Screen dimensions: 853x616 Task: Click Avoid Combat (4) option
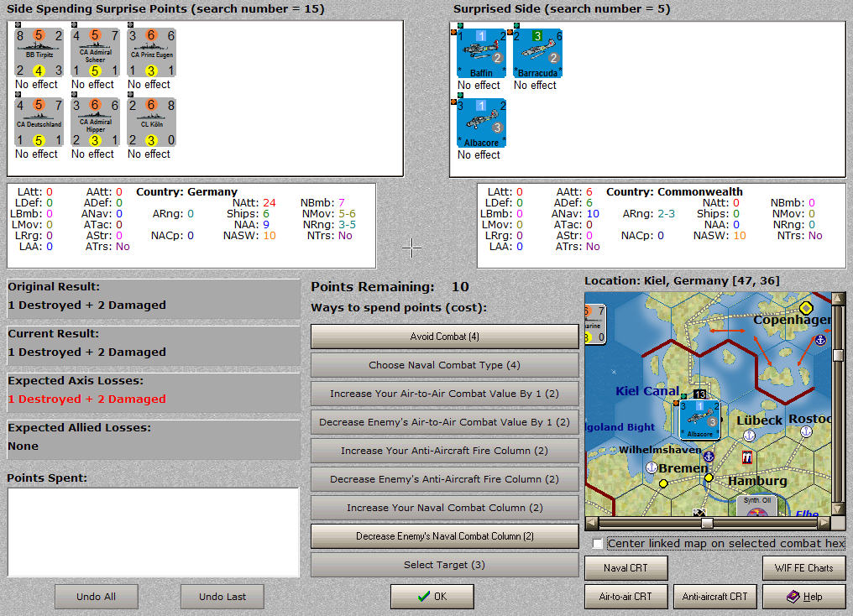point(444,337)
